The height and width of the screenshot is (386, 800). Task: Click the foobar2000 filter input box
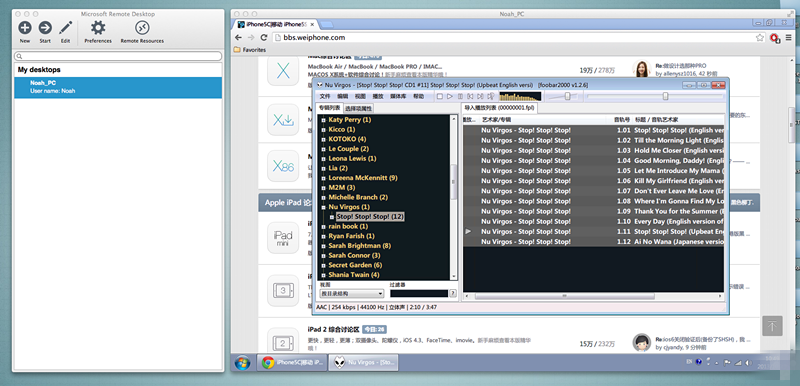click(x=419, y=293)
